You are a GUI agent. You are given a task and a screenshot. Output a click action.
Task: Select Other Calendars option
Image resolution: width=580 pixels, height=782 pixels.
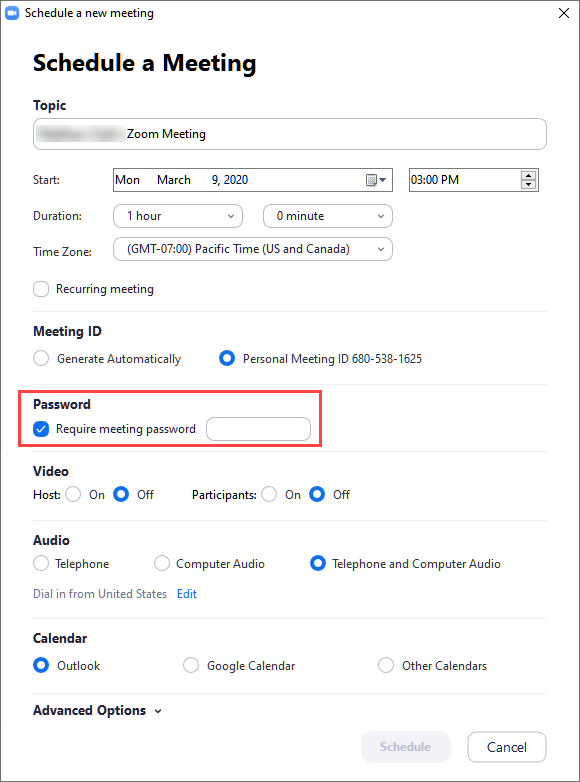pyautogui.click(x=386, y=665)
